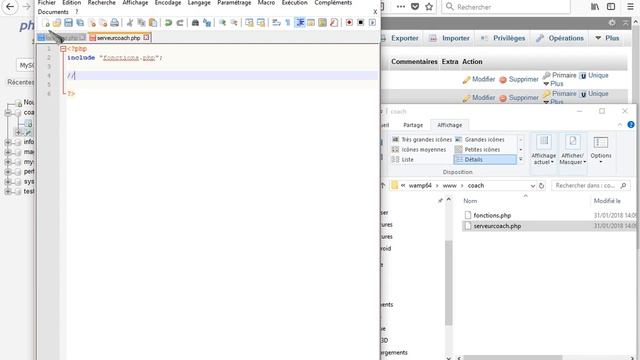The image size is (640, 360).
Task: Expand Plus actions in the first table row
Action: 553,84
